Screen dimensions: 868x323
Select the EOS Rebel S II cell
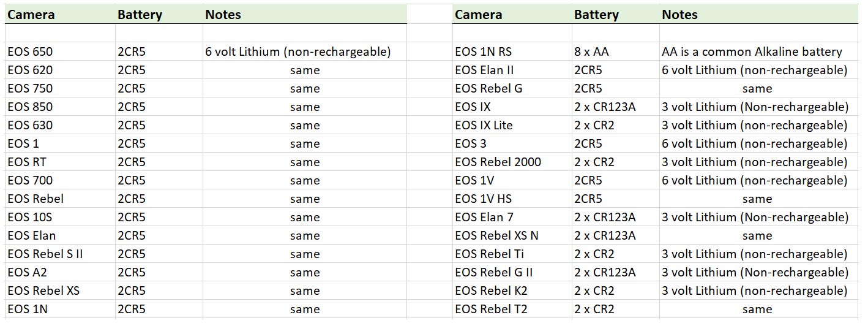(45, 254)
